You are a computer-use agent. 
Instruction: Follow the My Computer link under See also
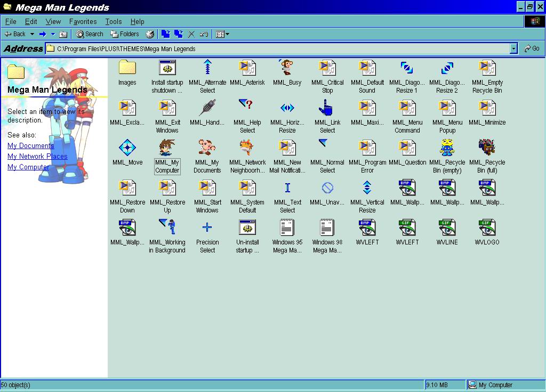pyautogui.click(x=28, y=167)
